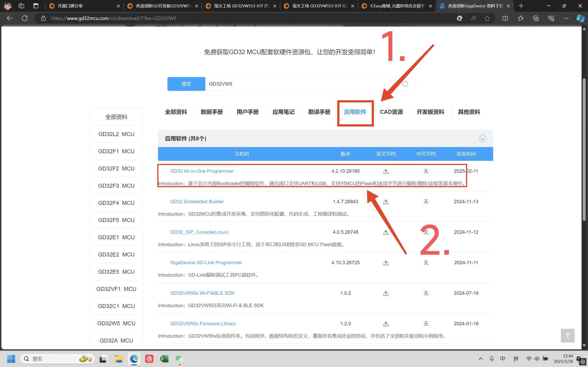Collapse the 应用软件 section with the chevron
This screenshot has height=367, width=588.
click(x=483, y=139)
